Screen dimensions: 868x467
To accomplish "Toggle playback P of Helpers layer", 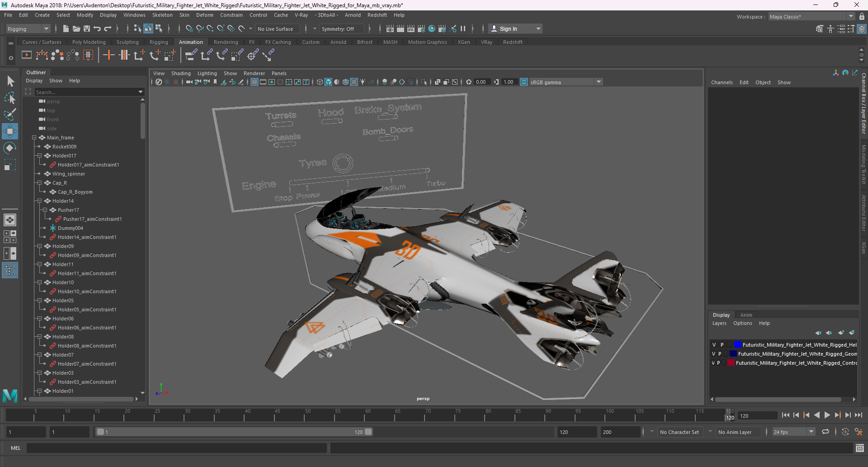I will pyautogui.click(x=722, y=345).
